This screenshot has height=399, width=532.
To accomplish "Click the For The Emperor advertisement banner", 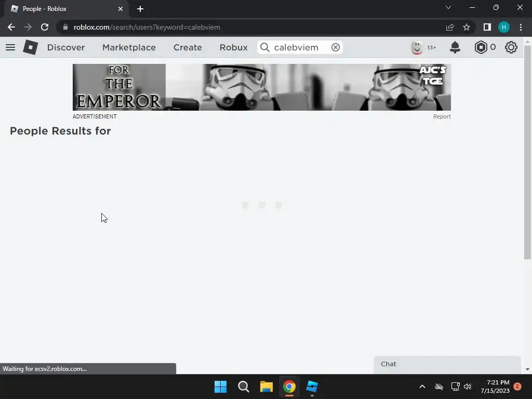I will (262, 87).
